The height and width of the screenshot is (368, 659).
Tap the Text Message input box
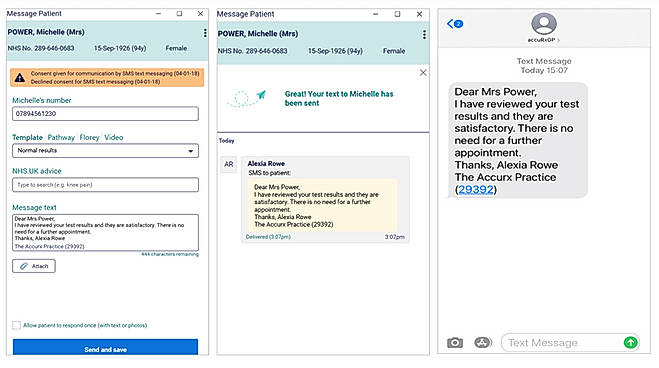tap(563, 343)
